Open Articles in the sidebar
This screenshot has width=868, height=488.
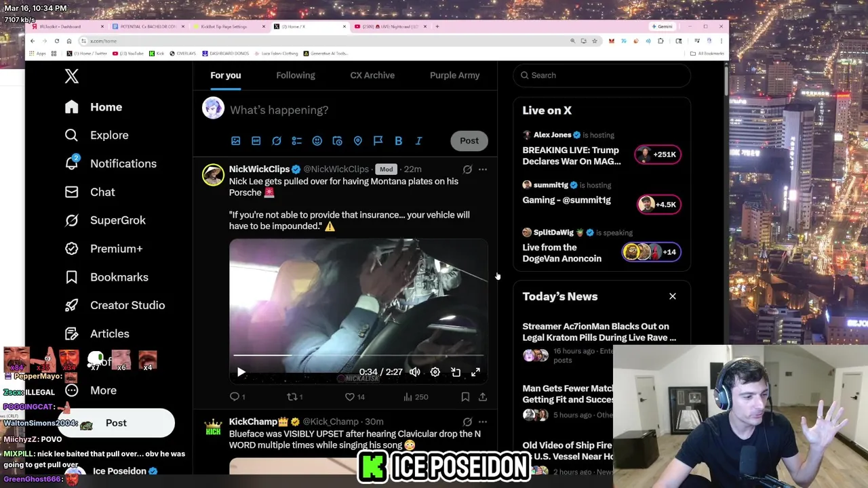[97, 333]
